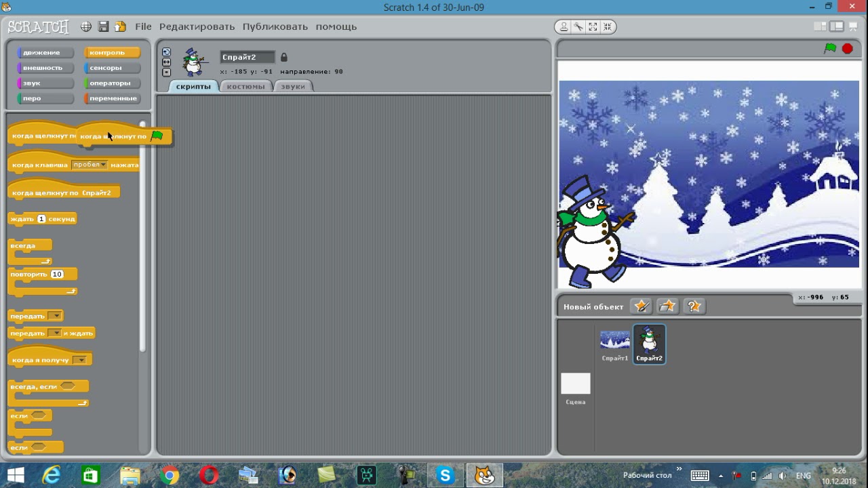
Task: Click the sprite name field Спрайт2
Action: click(248, 57)
